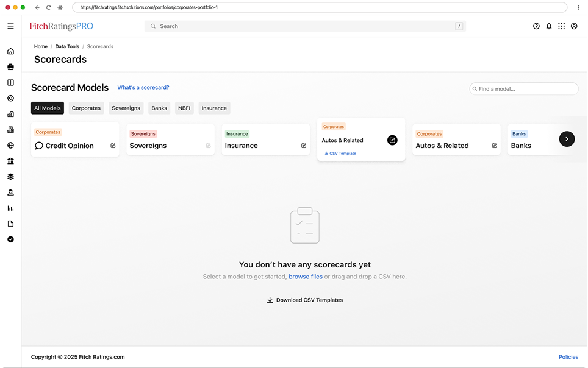Click Download CSV Templates button
The width and height of the screenshot is (588, 368).
pyautogui.click(x=304, y=300)
